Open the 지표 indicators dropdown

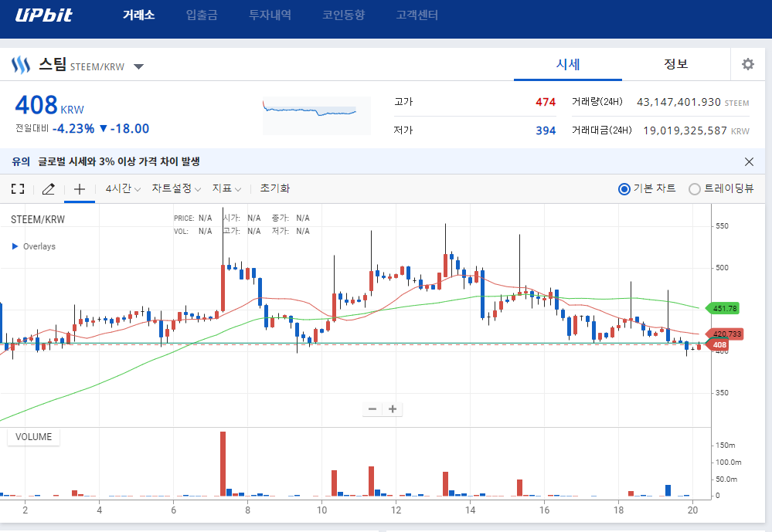[226, 188]
